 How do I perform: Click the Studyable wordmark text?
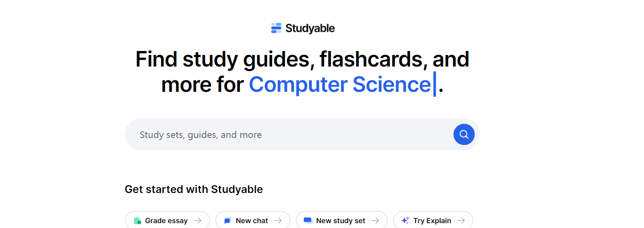point(310,28)
